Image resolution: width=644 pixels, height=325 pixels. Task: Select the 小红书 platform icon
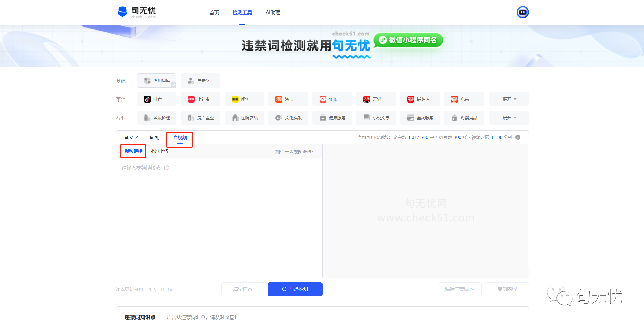tap(191, 99)
